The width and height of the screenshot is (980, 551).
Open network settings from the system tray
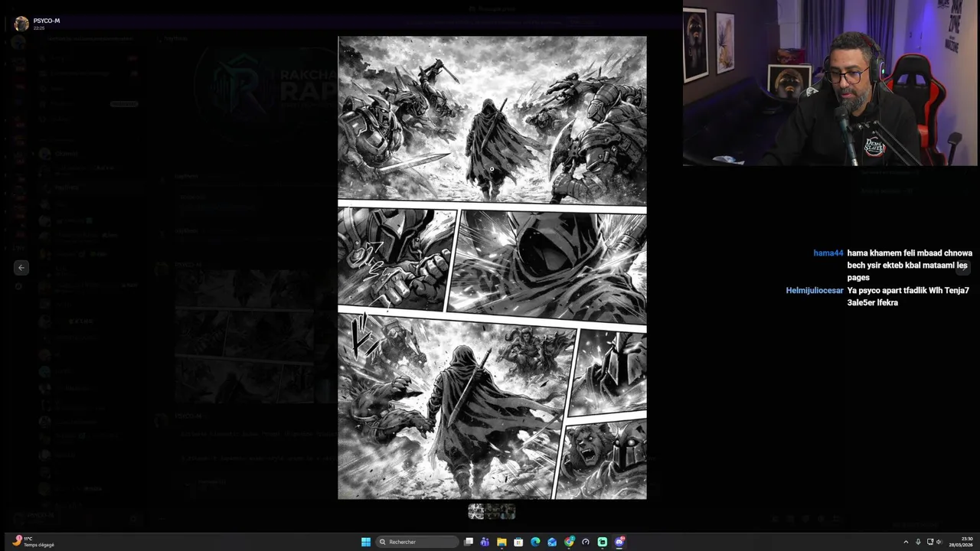(x=930, y=542)
